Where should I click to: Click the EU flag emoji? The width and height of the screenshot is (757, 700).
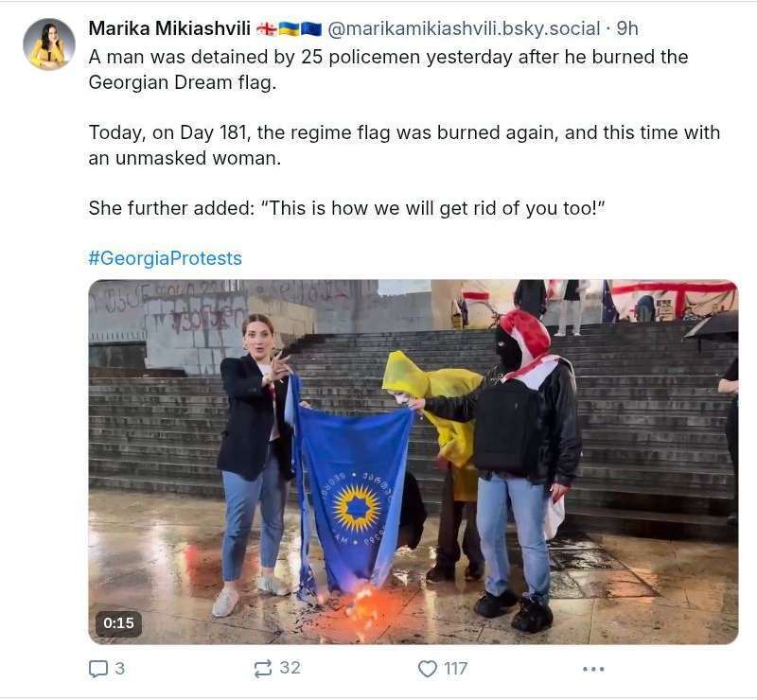pyautogui.click(x=311, y=29)
